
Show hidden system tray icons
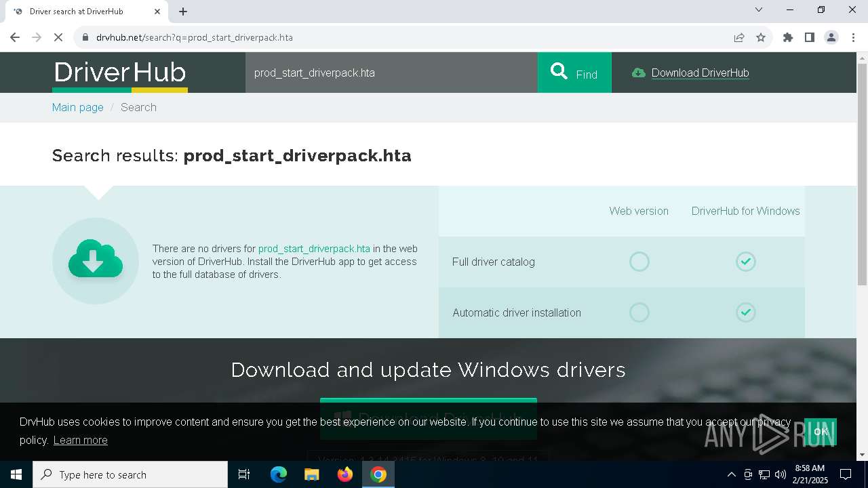coord(731,474)
